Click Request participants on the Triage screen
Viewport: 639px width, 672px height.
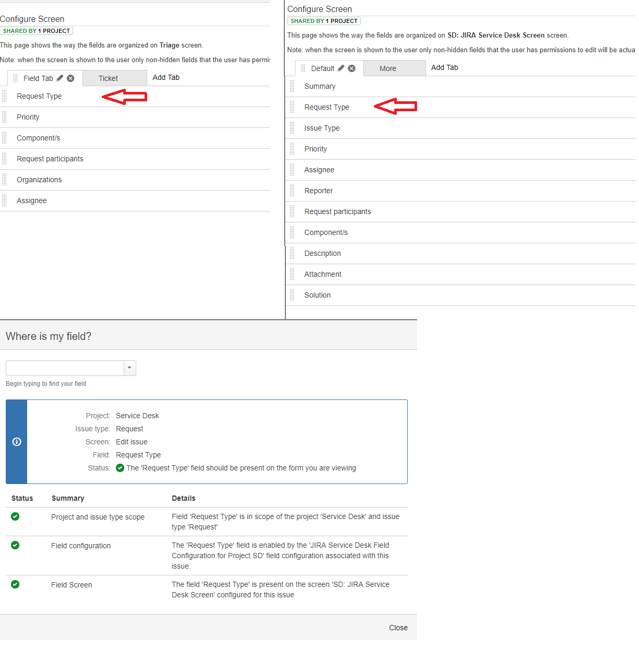(135, 159)
